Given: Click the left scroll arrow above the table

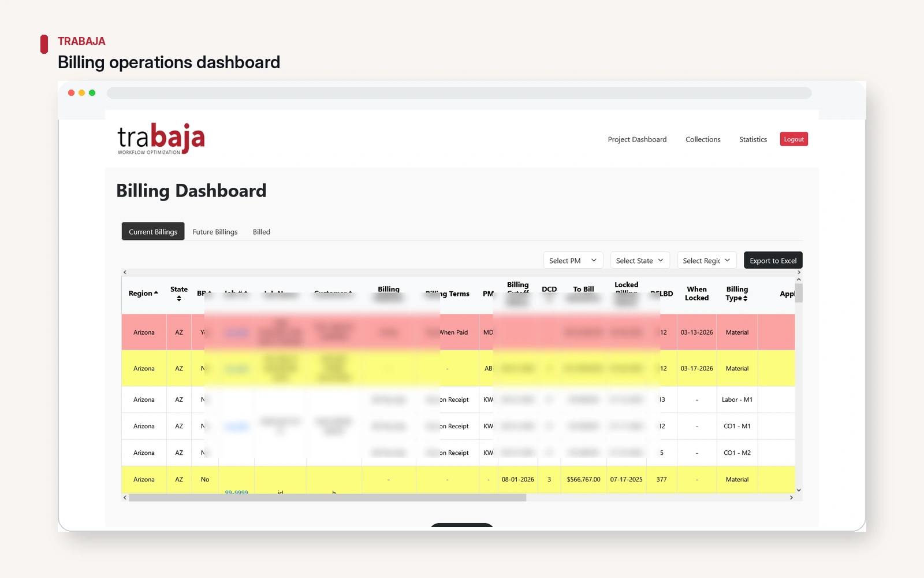Looking at the screenshot, I should [125, 272].
